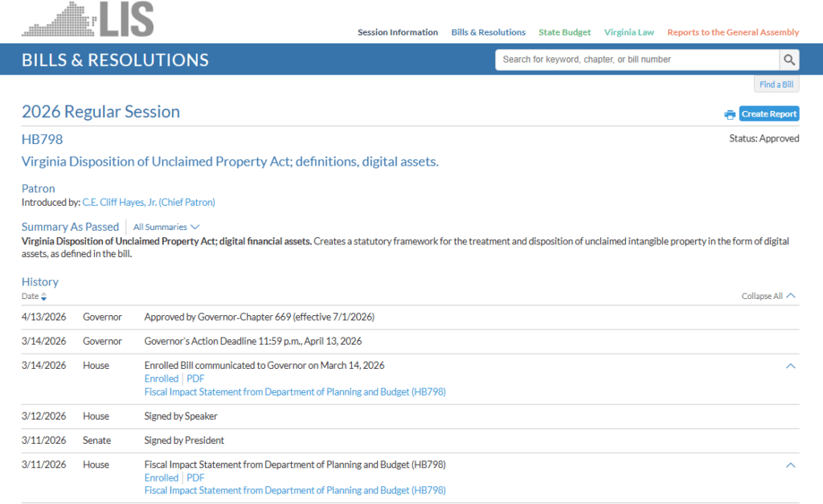Open Reports to the General Assembly

pos(733,33)
